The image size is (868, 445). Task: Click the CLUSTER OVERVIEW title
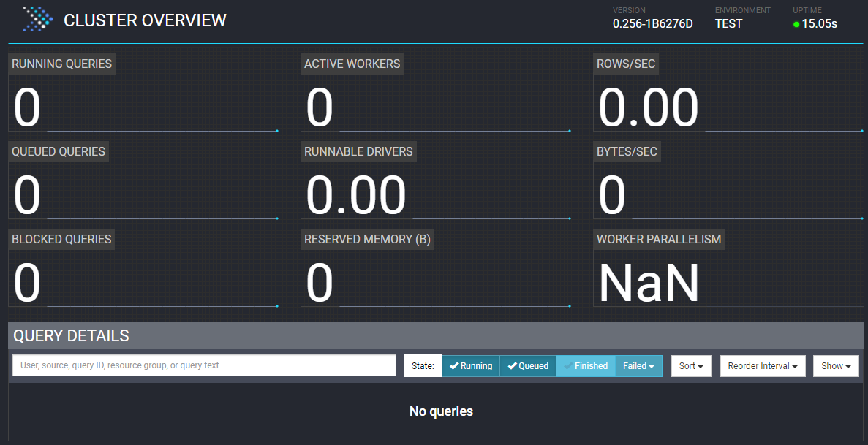click(x=145, y=20)
